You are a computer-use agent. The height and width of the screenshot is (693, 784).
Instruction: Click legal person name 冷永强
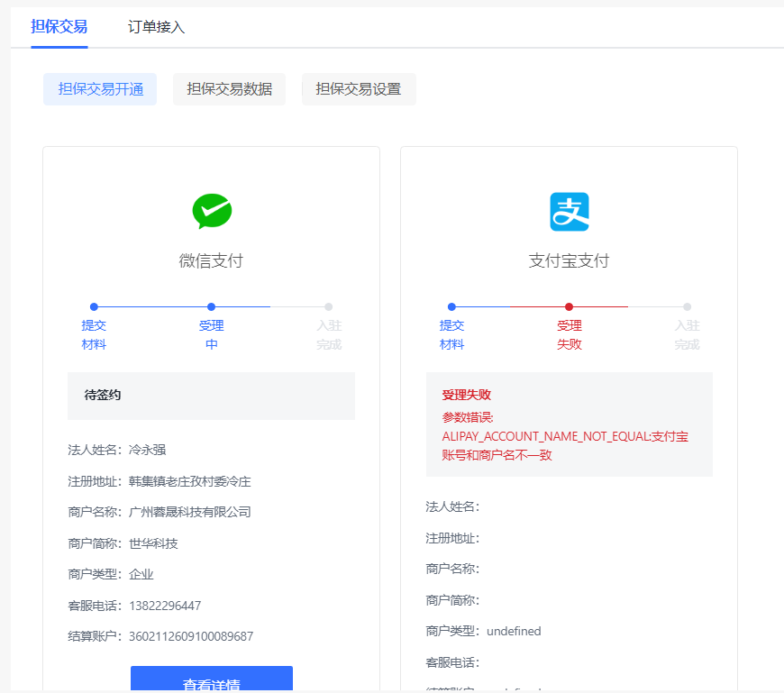click(147, 450)
